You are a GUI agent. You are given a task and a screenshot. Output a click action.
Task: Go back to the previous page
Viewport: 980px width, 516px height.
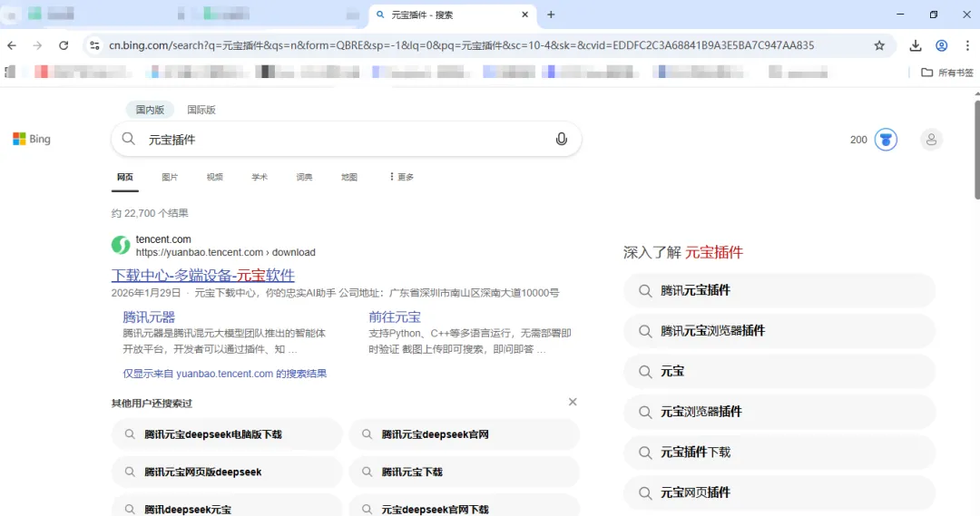coord(12,45)
